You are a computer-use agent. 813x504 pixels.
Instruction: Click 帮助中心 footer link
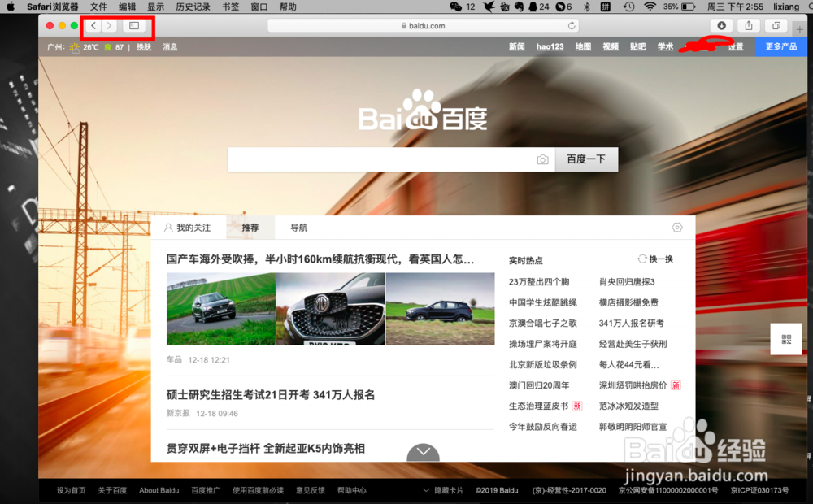351,490
